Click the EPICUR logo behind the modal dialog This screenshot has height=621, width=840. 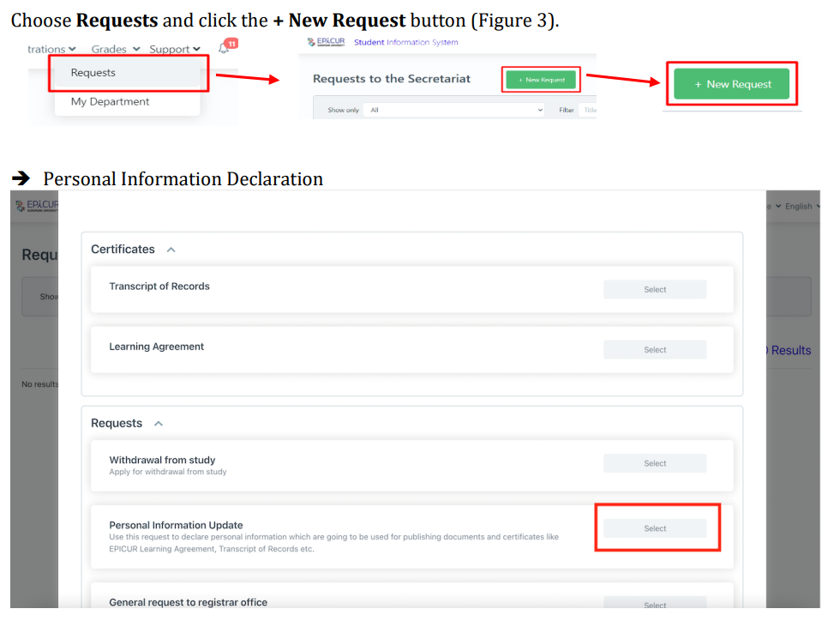point(36,206)
